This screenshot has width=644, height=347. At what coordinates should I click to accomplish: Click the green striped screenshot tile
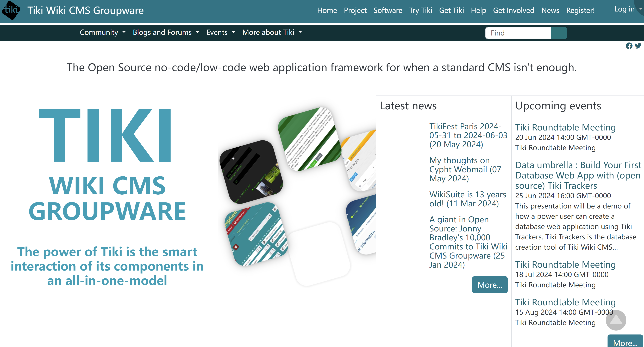309,139
